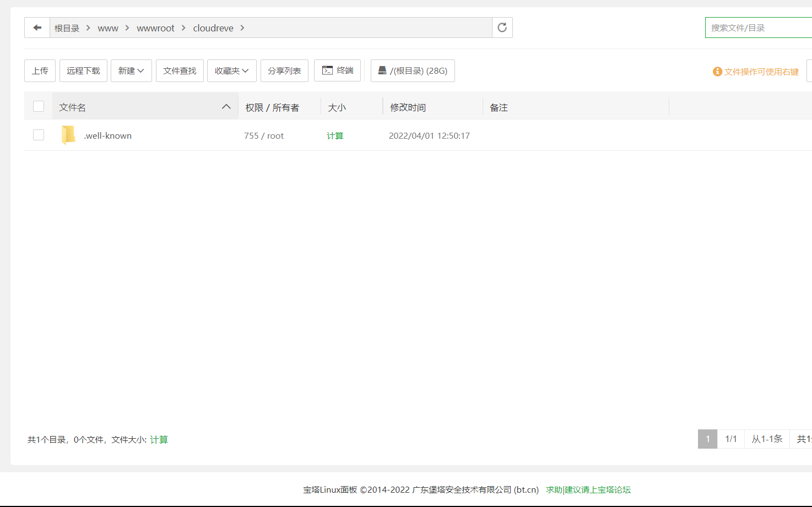This screenshot has height=507, width=812.
Task: Expand the 新建 dropdown menu
Action: (x=131, y=70)
